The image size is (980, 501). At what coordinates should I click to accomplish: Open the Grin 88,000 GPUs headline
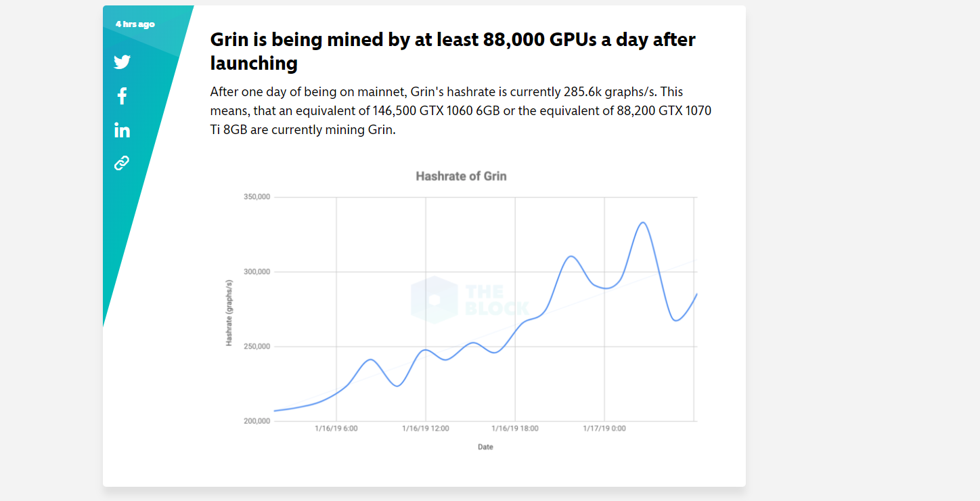pyautogui.click(x=452, y=51)
